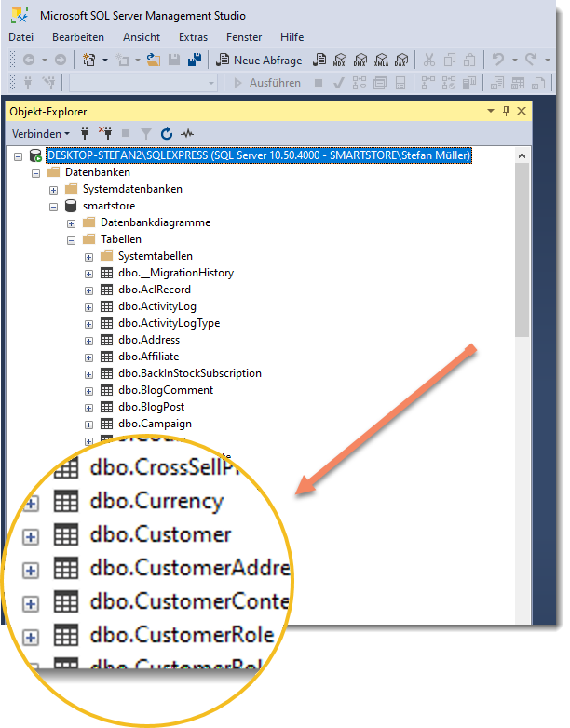Viewport: 570px width, 728px height.
Task: Collapse the Tabellen folder node
Action: coord(72,239)
